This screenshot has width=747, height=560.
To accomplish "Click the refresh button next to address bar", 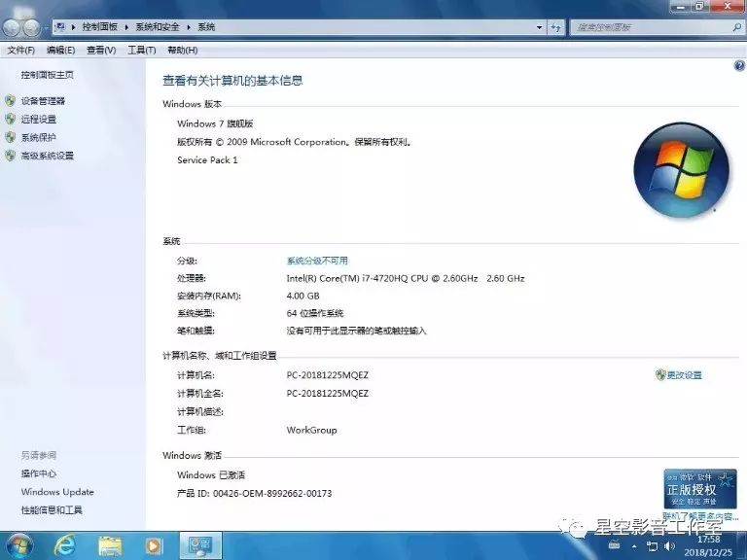I will tap(556, 27).
